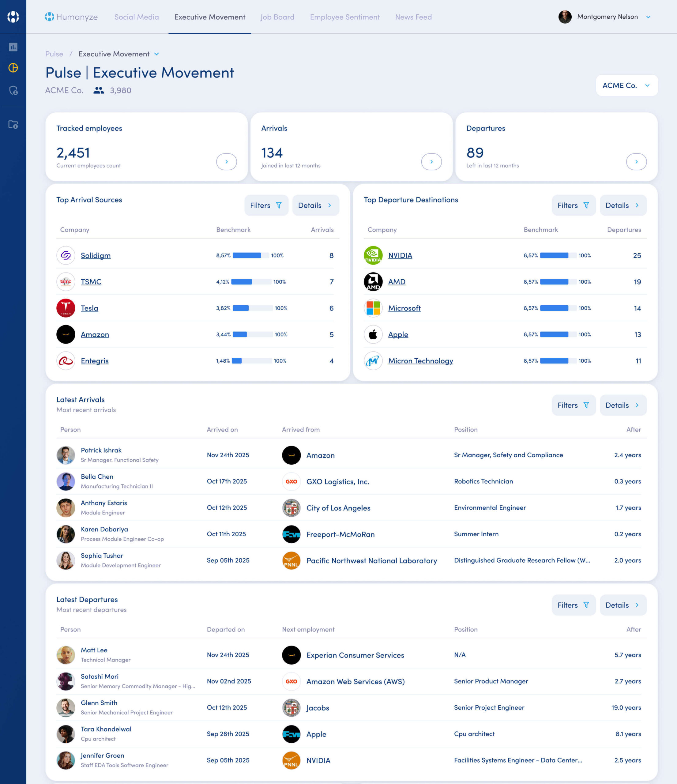Screen dimensions: 677x784
Task: Click 'Experian Consumer Services' next employment
Action: tap(355, 655)
